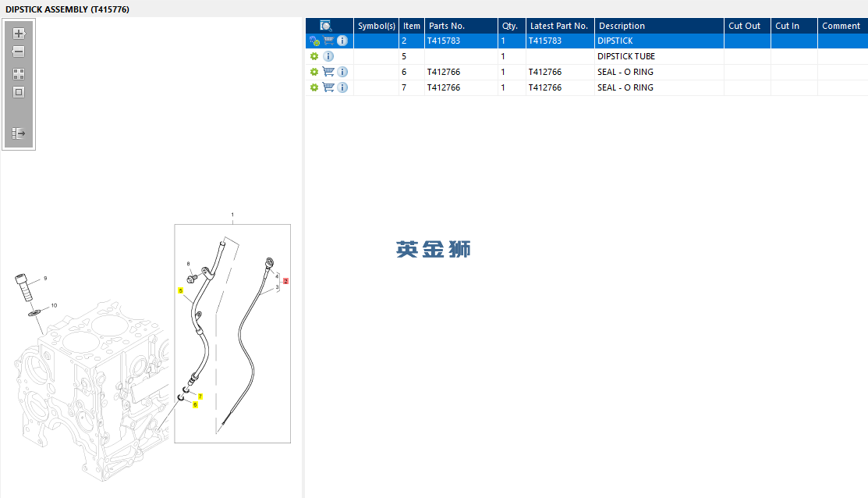
Task: Sort by the Qty. column header
Action: click(x=512, y=26)
